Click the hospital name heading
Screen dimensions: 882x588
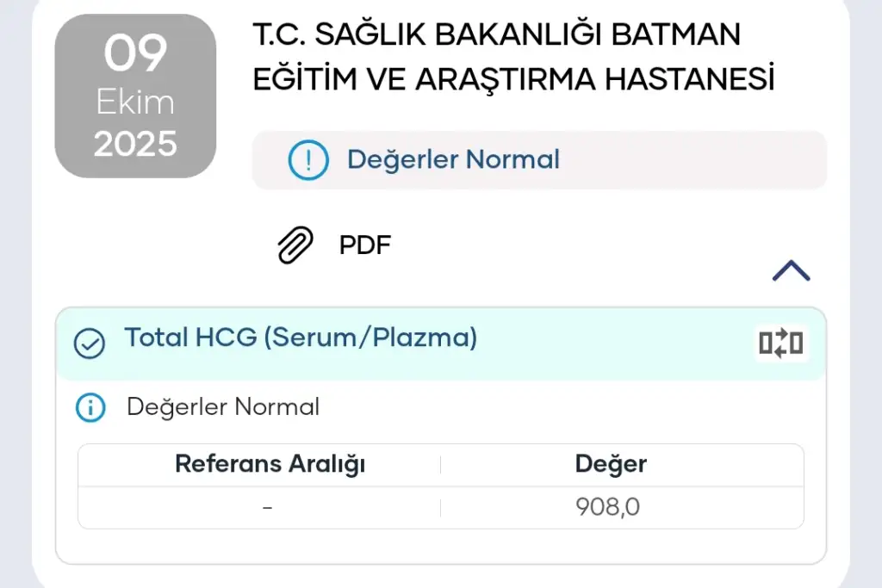click(x=513, y=57)
